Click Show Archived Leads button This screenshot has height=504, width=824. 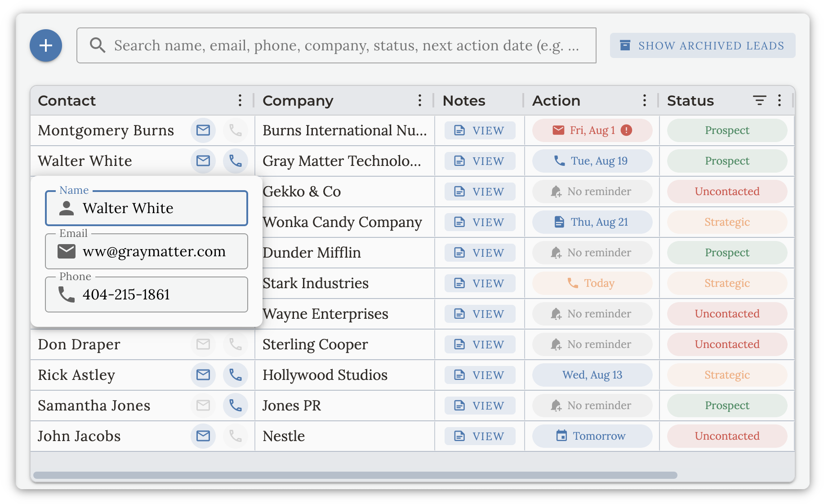point(702,45)
